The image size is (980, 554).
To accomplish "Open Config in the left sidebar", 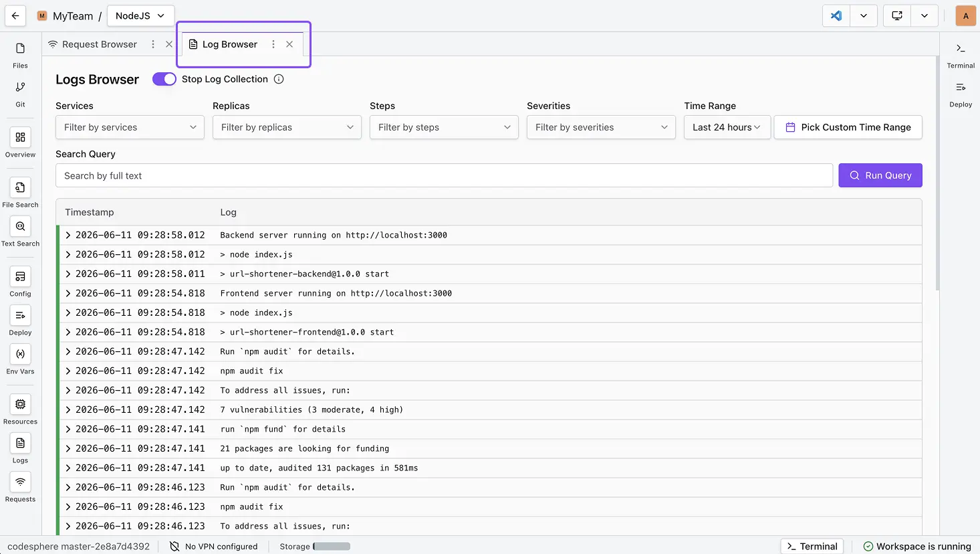I will tap(20, 283).
